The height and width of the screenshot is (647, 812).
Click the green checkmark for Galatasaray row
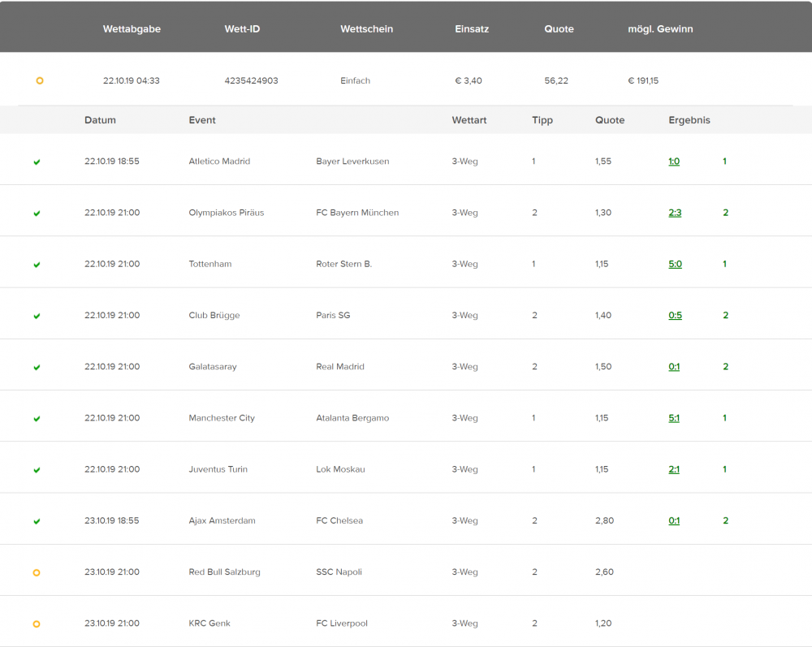pos(37,367)
